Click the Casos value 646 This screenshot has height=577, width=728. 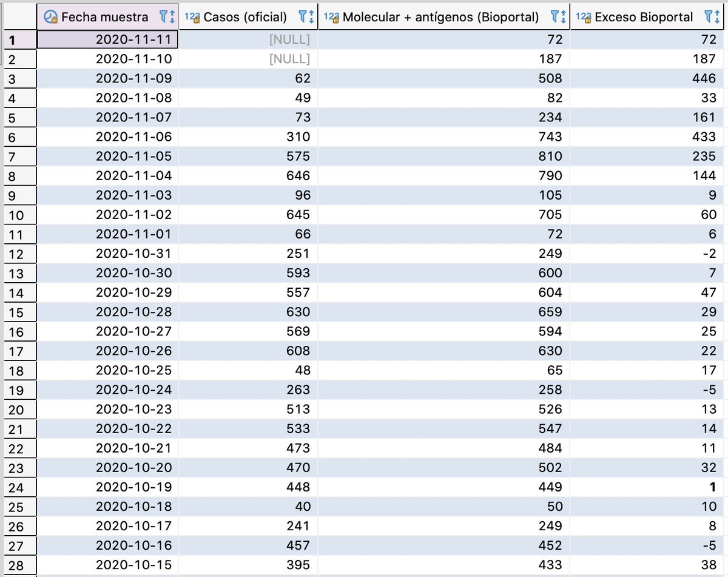[248, 176]
